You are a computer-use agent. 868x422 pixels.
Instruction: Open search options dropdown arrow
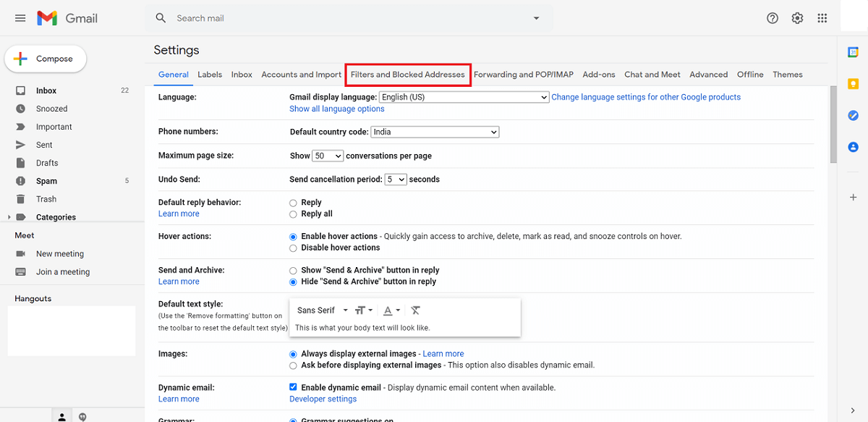coord(536,18)
